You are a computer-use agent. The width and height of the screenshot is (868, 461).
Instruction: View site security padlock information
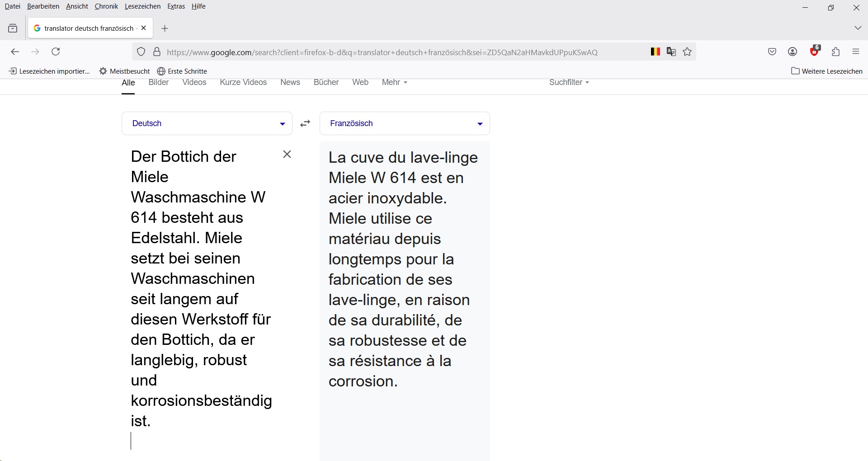[157, 52]
